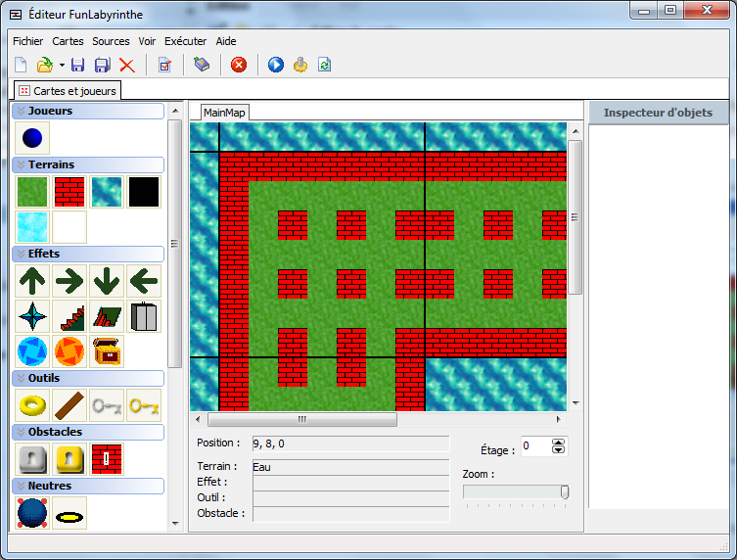Collapse the Effets category

[x=21, y=254]
